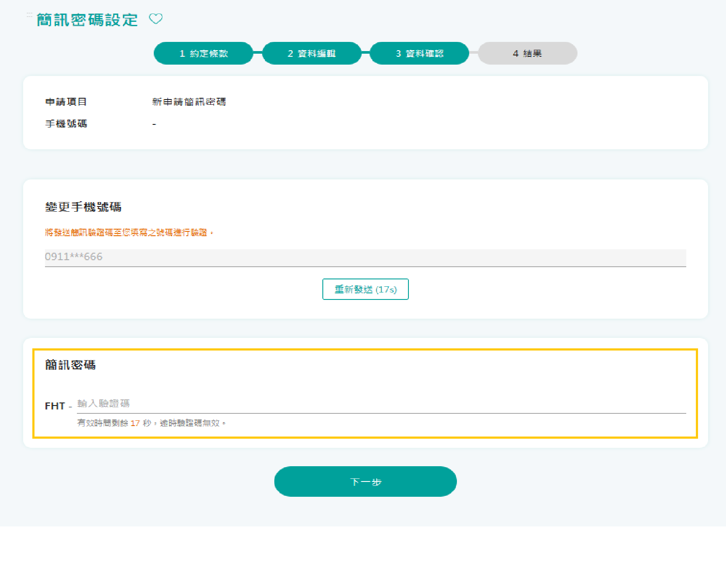
Task: Click the small grip icon left of the title
Action: [29, 15]
